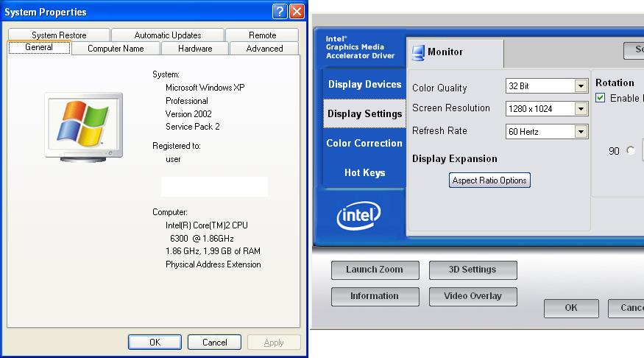Open Hot Keys section
644x358 pixels.
point(365,172)
